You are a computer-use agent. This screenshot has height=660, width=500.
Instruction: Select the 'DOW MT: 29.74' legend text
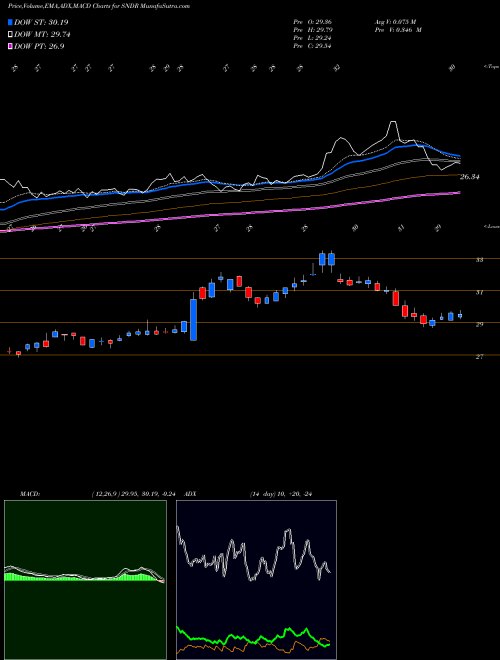(x=41, y=35)
